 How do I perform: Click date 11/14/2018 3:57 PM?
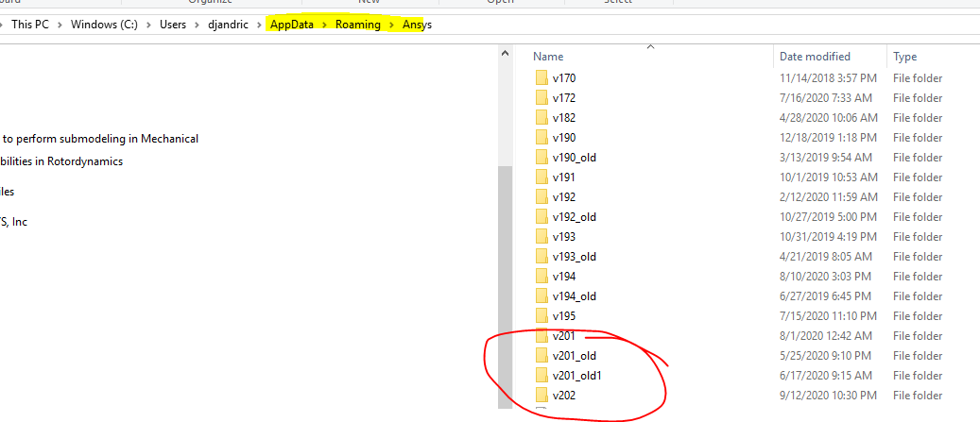829,78
